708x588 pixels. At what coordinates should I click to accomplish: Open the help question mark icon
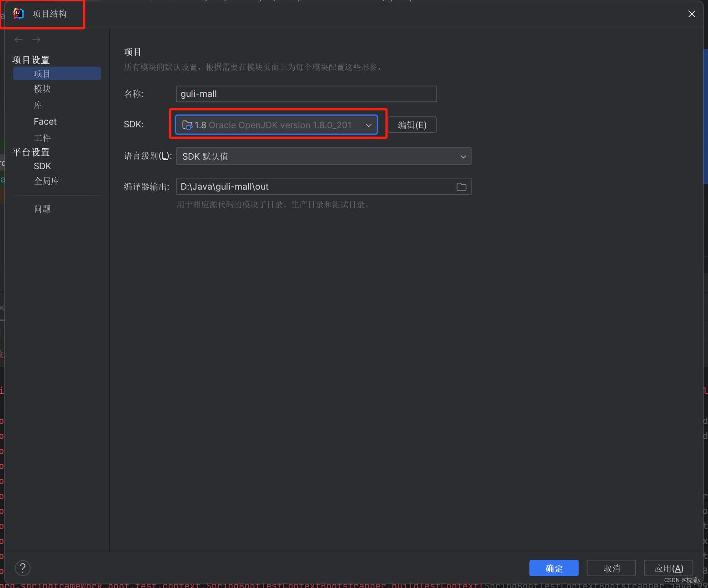pos(23,568)
